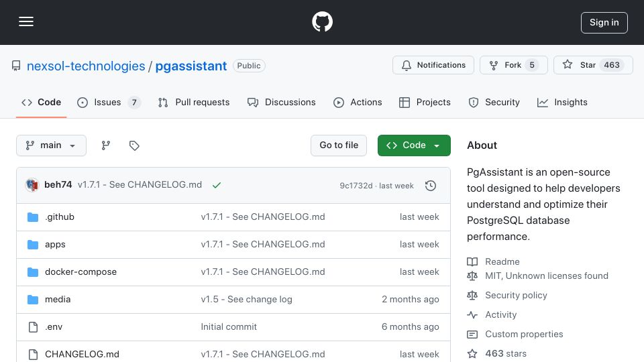
Task: Expand the main branch dropdown
Action: (52, 145)
